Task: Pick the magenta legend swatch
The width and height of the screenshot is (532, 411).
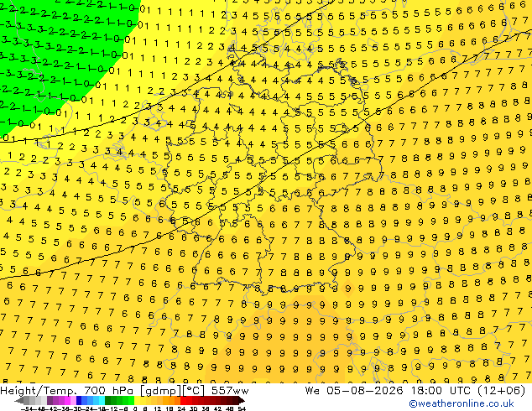Action: 67,401
